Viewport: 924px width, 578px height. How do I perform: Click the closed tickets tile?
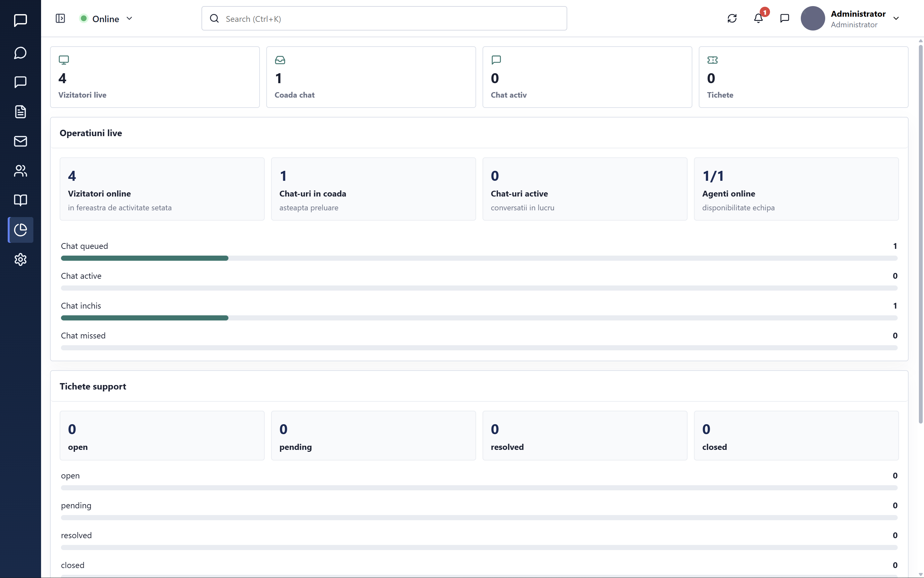(796, 435)
